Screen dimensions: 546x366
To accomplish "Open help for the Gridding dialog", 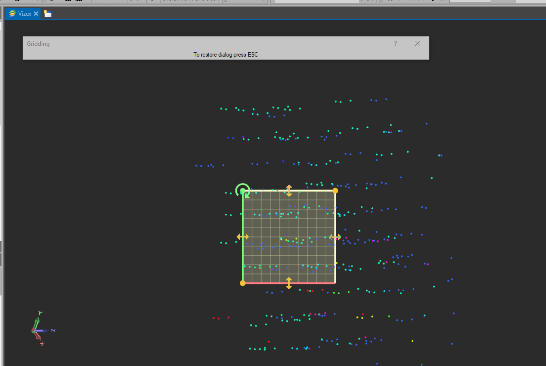I will pyautogui.click(x=395, y=44).
